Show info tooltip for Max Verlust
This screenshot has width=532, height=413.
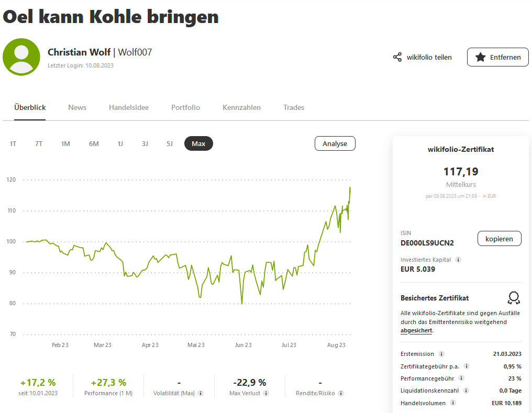(266, 393)
